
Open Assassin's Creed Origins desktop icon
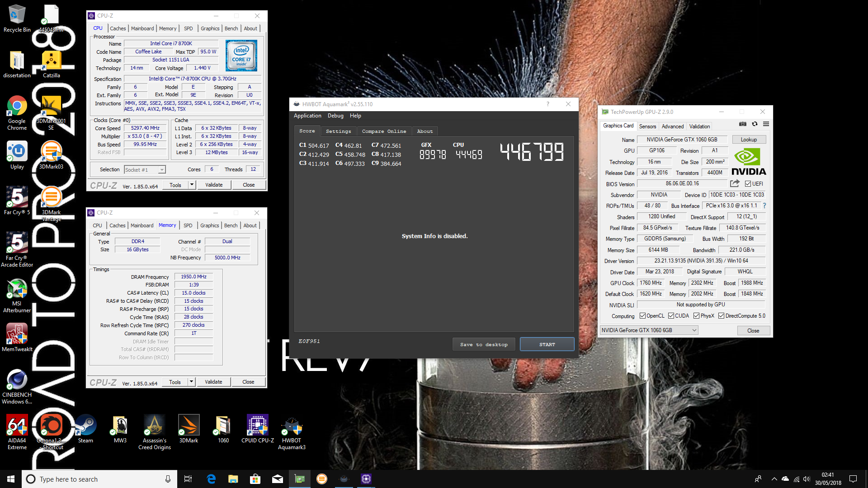tap(155, 432)
